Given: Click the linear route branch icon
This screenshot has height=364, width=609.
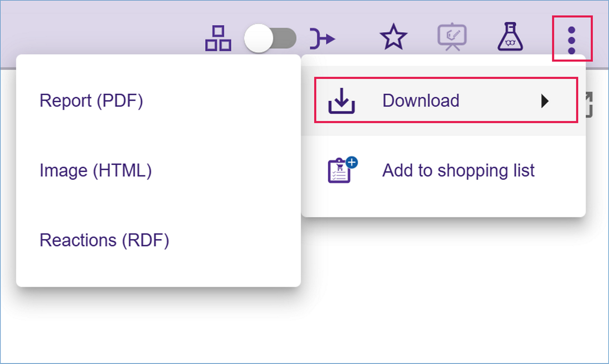Looking at the screenshot, I should point(322,39).
